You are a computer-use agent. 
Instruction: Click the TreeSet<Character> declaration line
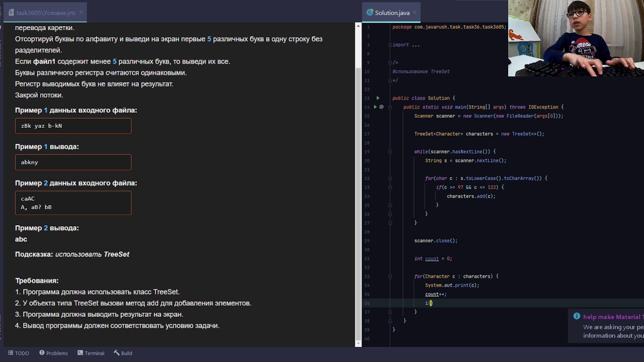pos(479,134)
